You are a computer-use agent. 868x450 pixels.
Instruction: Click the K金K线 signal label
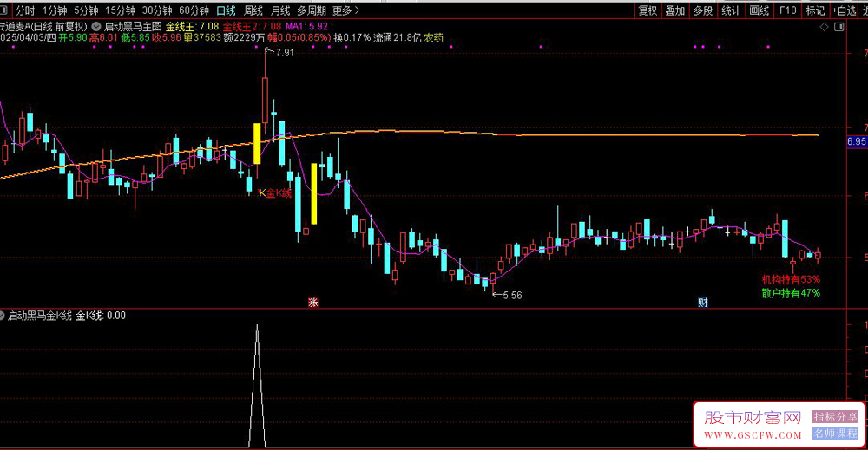click(275, 193)
